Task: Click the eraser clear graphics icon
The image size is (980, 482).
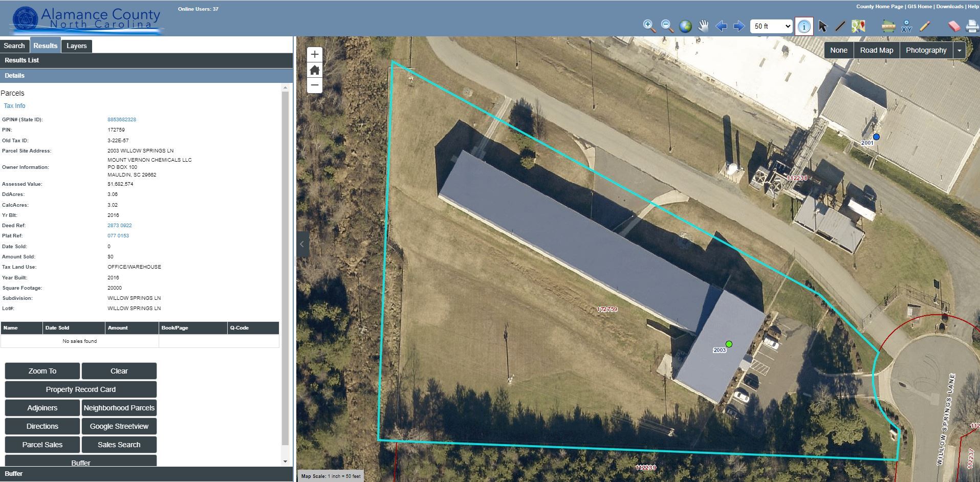Action: [953, 26]
